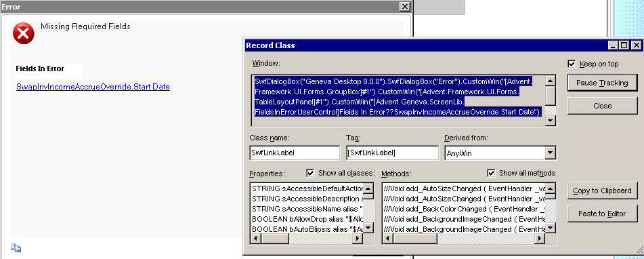Image resolution: width=644 pixels, height=259 pixels.
Task: Toggle the Show all methods checkbox
Action: point(491,173)
